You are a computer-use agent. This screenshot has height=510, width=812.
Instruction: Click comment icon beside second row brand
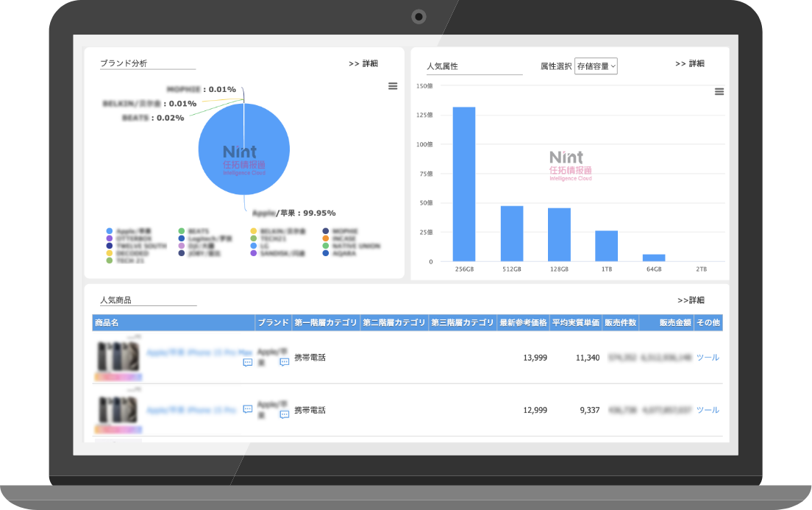tap(284, 415)
